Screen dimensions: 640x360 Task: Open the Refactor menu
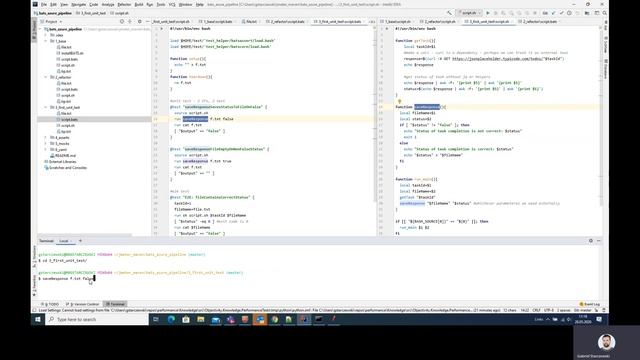pos(124,4)
